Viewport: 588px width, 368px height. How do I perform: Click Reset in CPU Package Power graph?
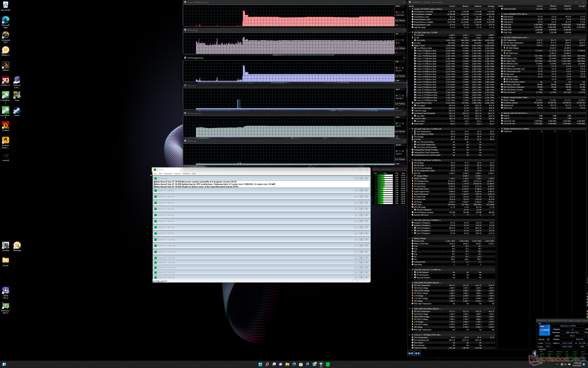coord(403,76)
